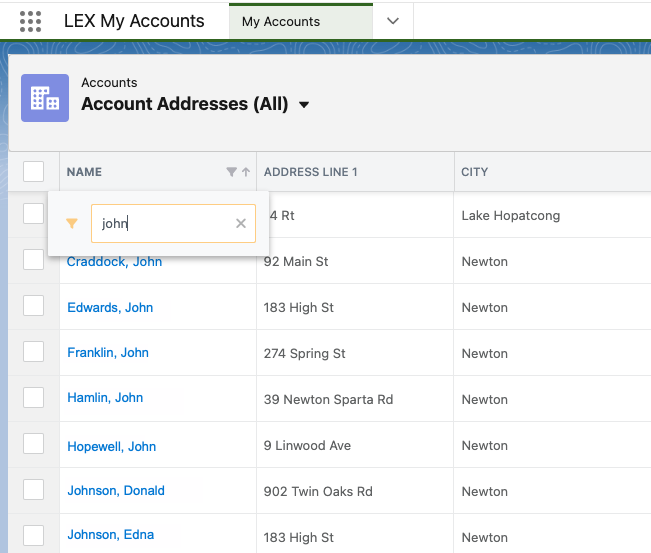Switch to the My Accounts tab
The height and width of the screenshot is (553, 651).
coord(281,21)
